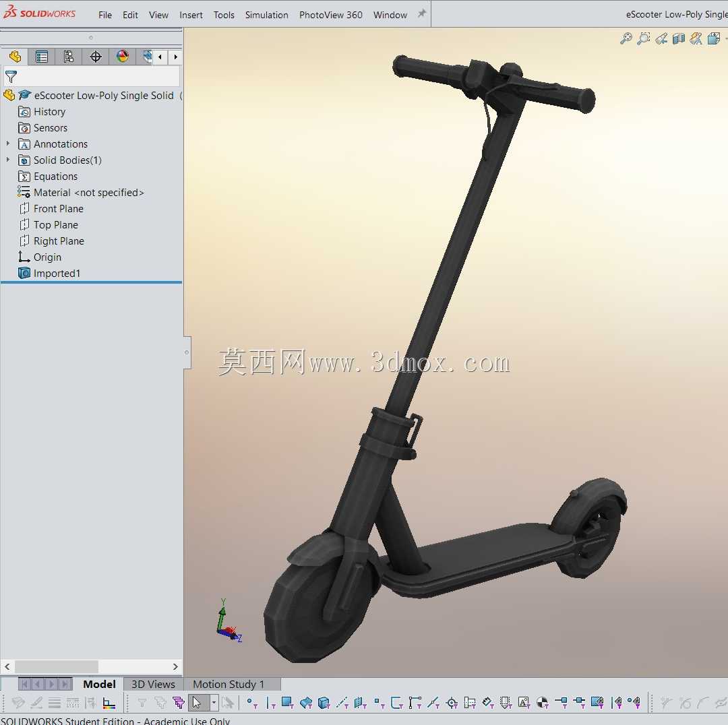Click the Color Display Mode icon
This screenshot has width=728, height=725.
tap(109, 703)
